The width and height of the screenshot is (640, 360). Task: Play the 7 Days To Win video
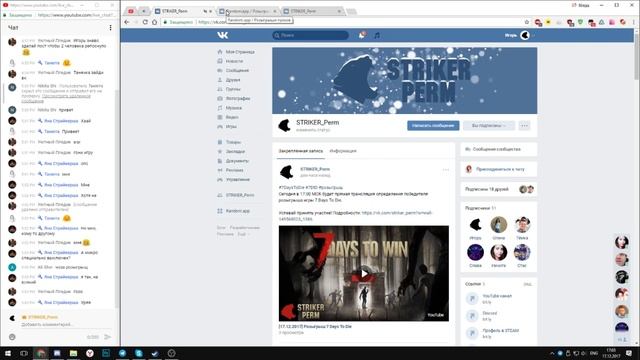tap(364, 273)
